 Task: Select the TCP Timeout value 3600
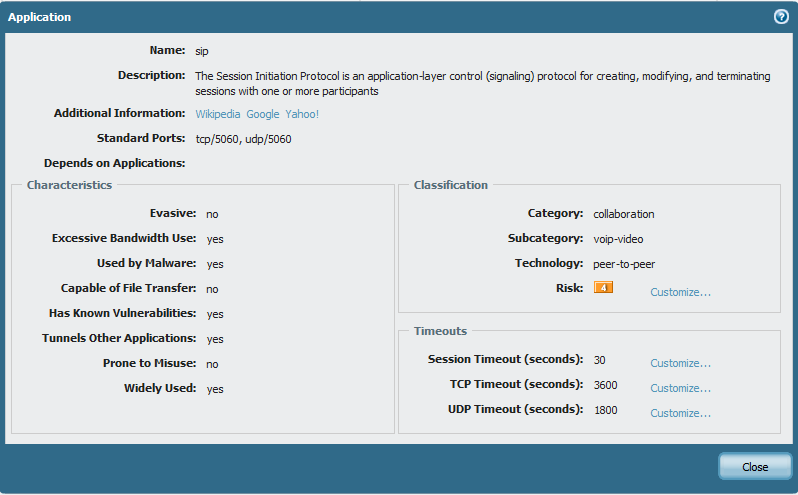tap(605, 385)
